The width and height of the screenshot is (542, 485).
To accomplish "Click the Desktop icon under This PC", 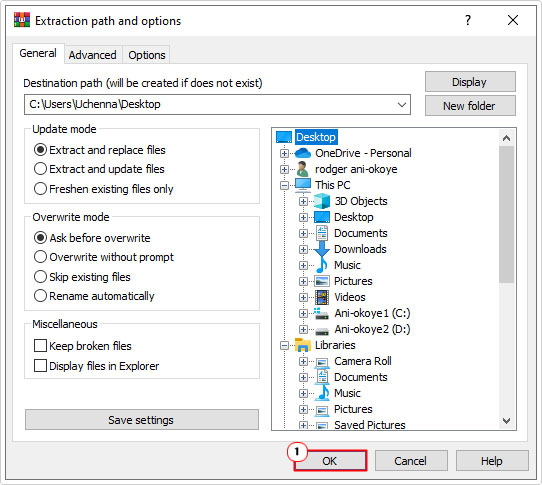I will [322, 217].
